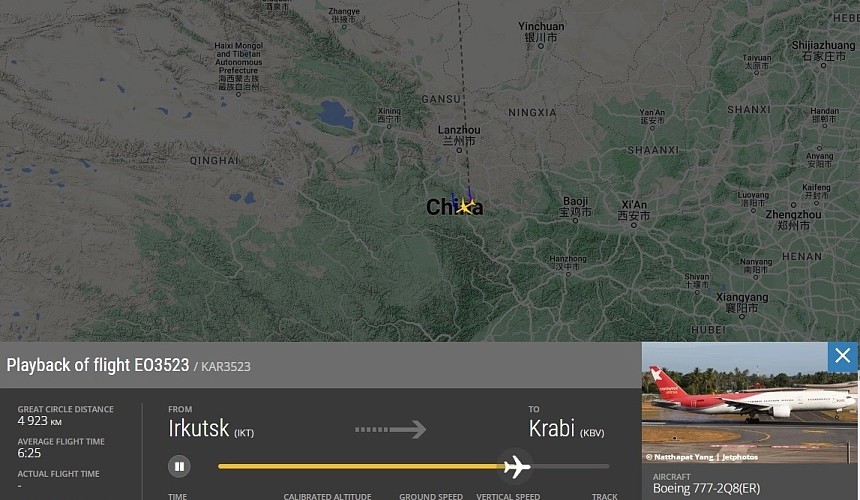Click the Lanzhou city marker on map

point(459,150)
